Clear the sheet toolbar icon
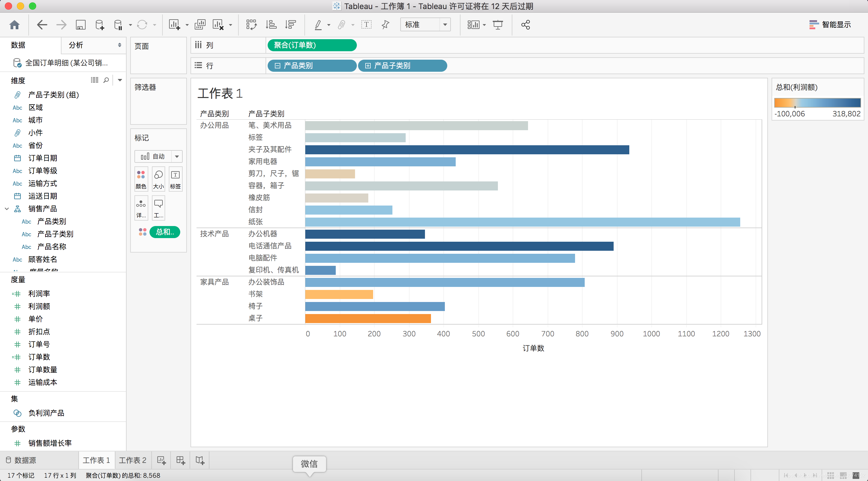 point(218,25)
